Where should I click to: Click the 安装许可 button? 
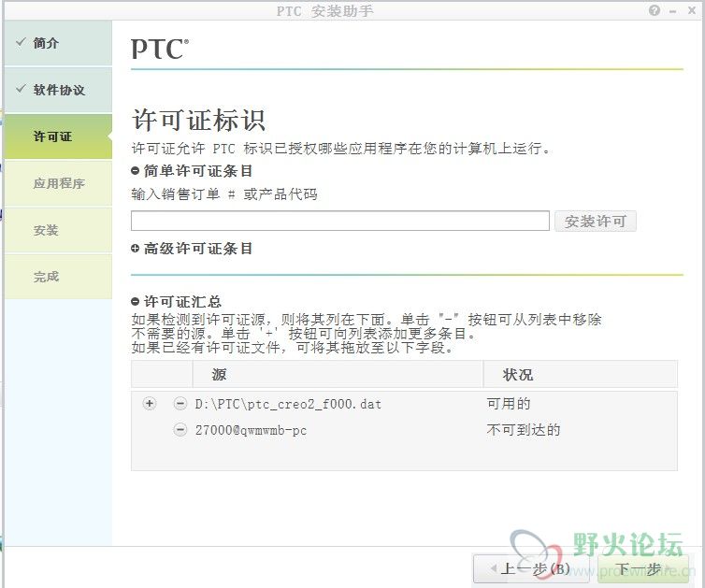[596, 222]
